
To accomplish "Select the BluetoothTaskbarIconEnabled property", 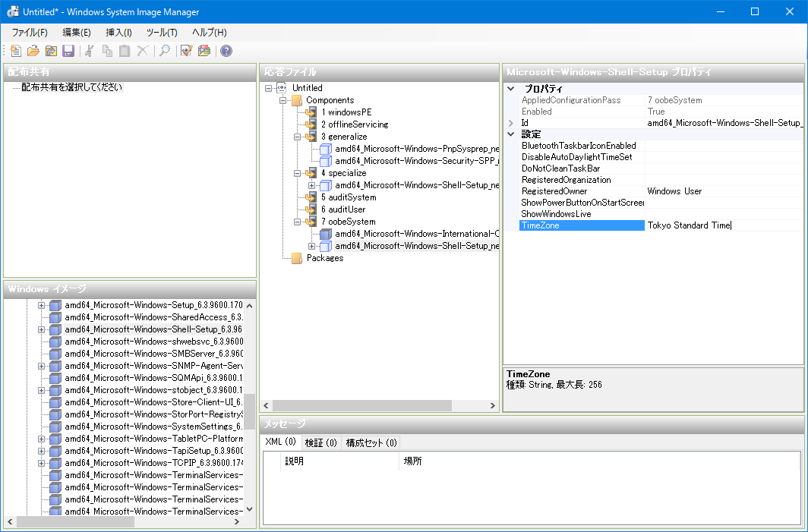I will point(579,146).
